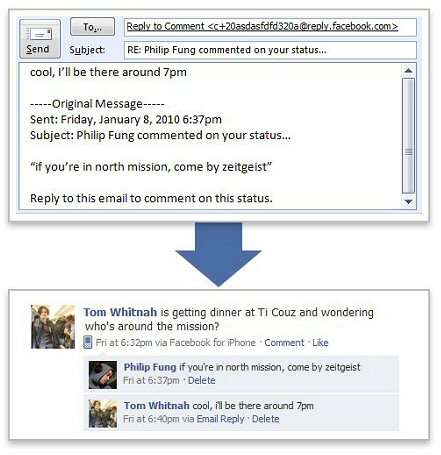Click Tom Whitnah's name in the reply comment
Viewport: 441px width, 455px height.
pyautogui.click(x=157, y=406)
